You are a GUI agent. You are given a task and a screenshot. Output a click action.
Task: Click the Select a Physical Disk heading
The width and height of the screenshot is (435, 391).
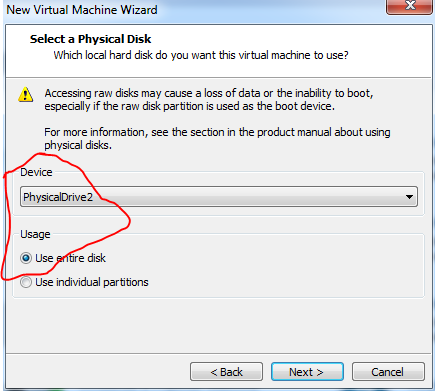pos(90,39)
